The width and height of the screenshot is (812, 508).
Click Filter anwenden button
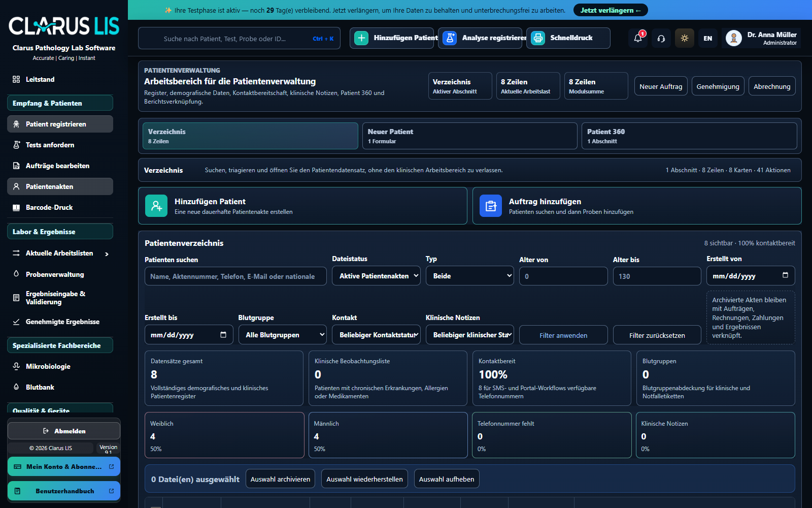(563, 335)
